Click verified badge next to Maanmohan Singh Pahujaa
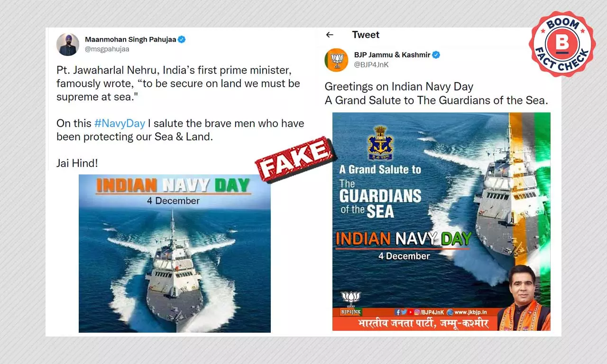This screenshot has height=364, width=607. (181, 39)
